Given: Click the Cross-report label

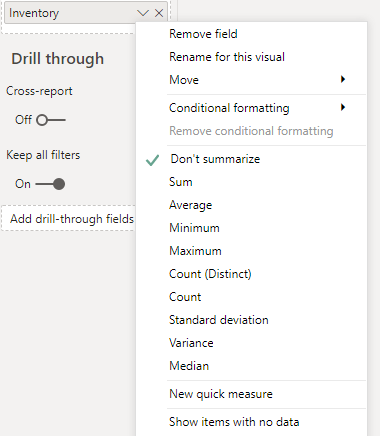Looking at the screenshot, I should click(39, 91).
